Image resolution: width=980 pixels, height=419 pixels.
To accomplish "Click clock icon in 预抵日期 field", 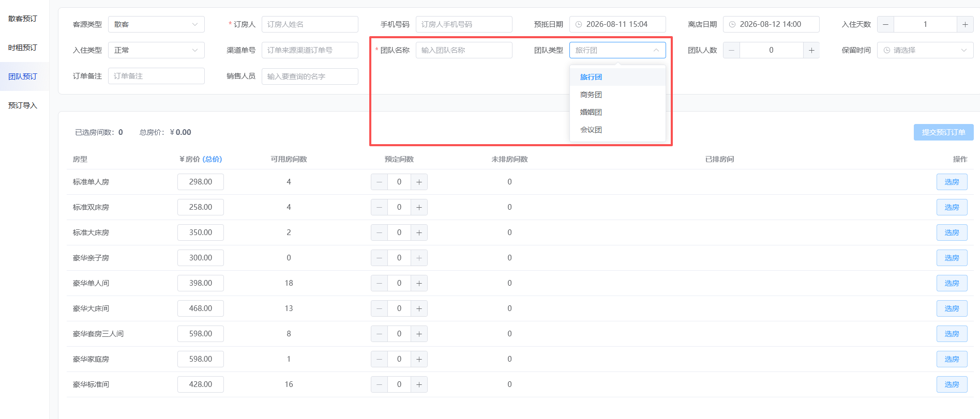I will point(579,24).
